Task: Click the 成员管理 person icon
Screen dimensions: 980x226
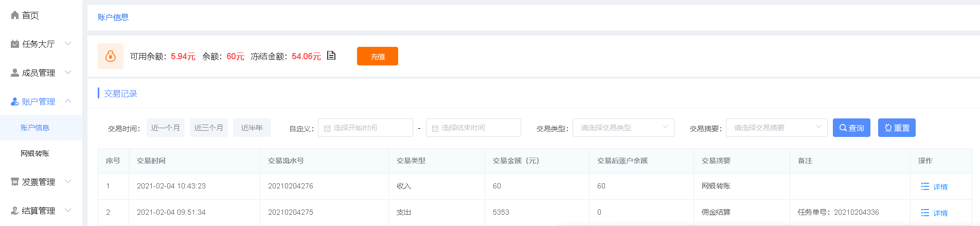Action: click(x=15, y=73)
